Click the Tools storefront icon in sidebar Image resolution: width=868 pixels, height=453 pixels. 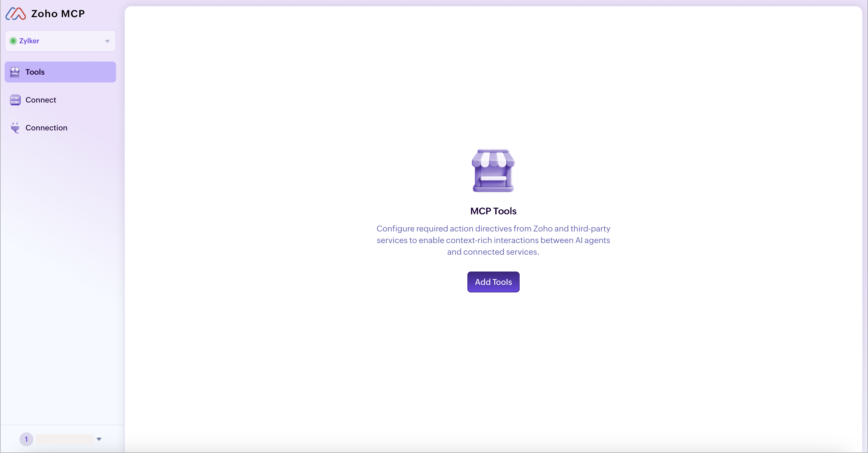click(x=15, y=72)
